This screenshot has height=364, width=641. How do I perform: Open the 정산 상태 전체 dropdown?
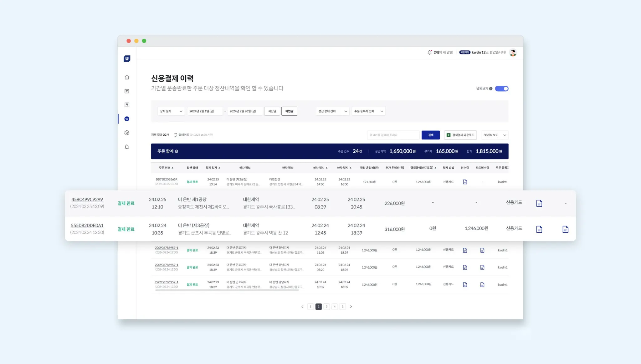(x=332, y=111)
